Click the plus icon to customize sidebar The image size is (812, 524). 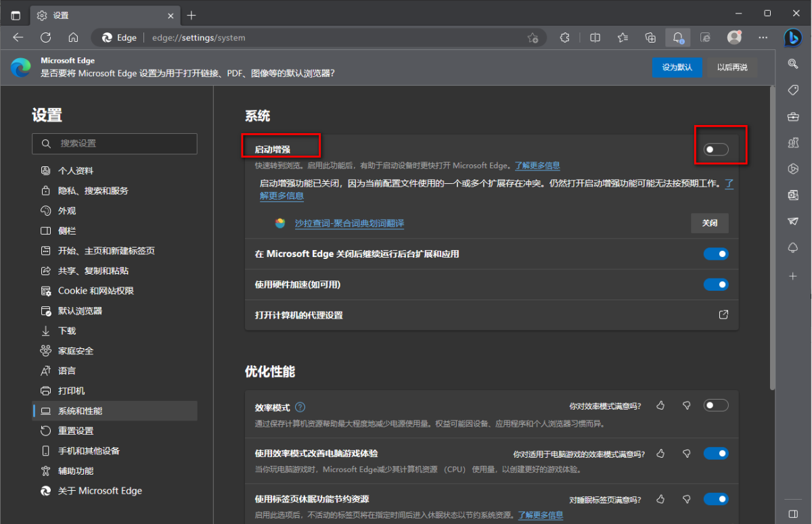click(x=793, y=277)
